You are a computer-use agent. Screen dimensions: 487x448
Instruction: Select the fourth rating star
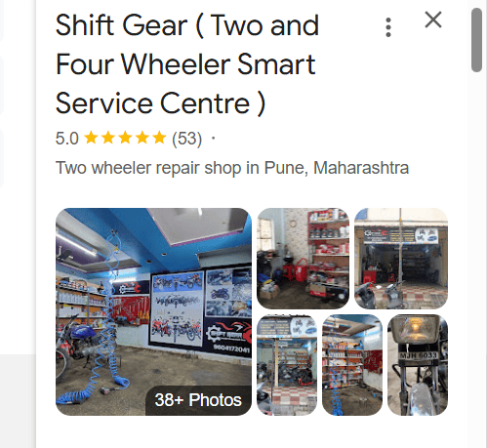click(142, 138)
